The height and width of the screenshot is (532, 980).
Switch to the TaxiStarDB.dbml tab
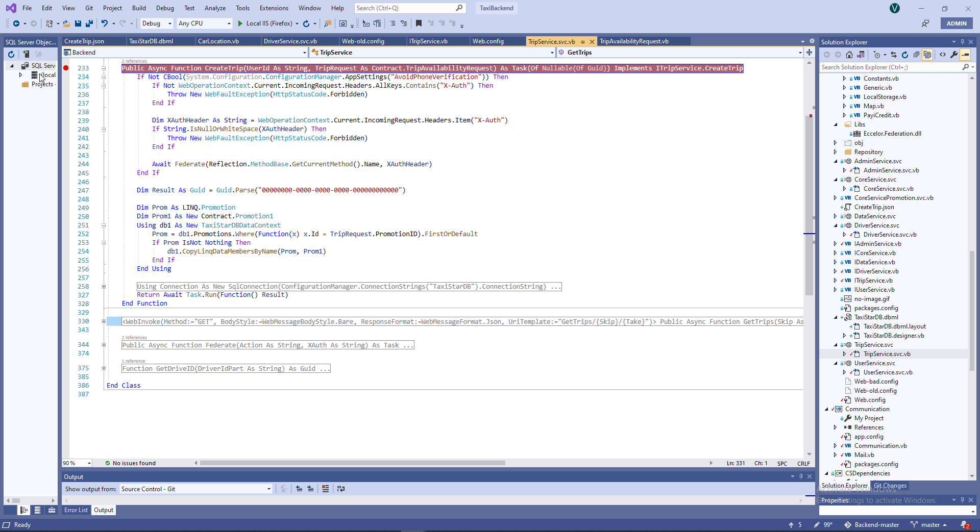[x=151, y=41]
